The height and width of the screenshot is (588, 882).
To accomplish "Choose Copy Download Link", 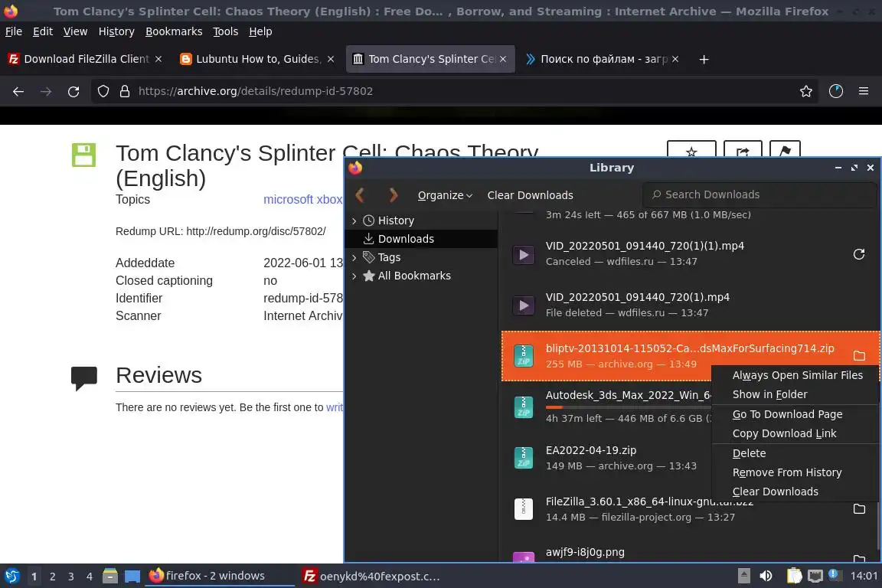I will coord(795,433).
